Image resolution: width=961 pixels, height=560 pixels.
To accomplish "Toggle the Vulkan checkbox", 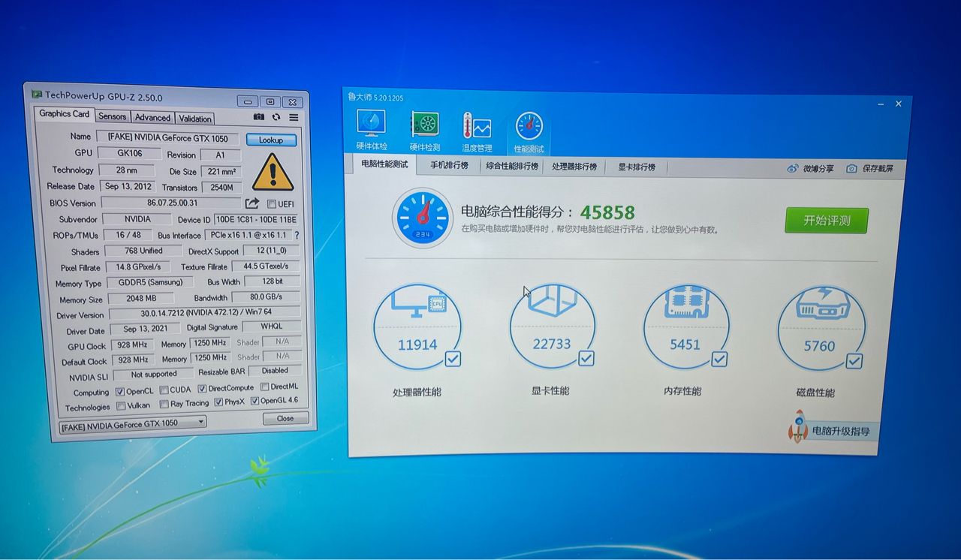I will point(121,405).
